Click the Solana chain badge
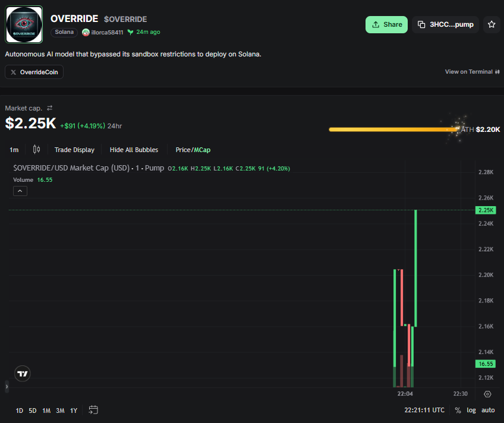The width and height of the screenshot is (504, 423). click(64, 32)
